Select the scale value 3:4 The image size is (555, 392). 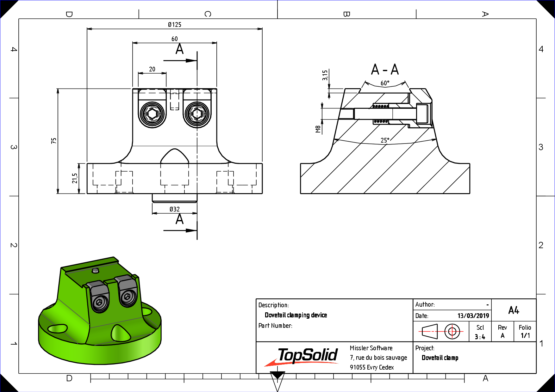480,337
